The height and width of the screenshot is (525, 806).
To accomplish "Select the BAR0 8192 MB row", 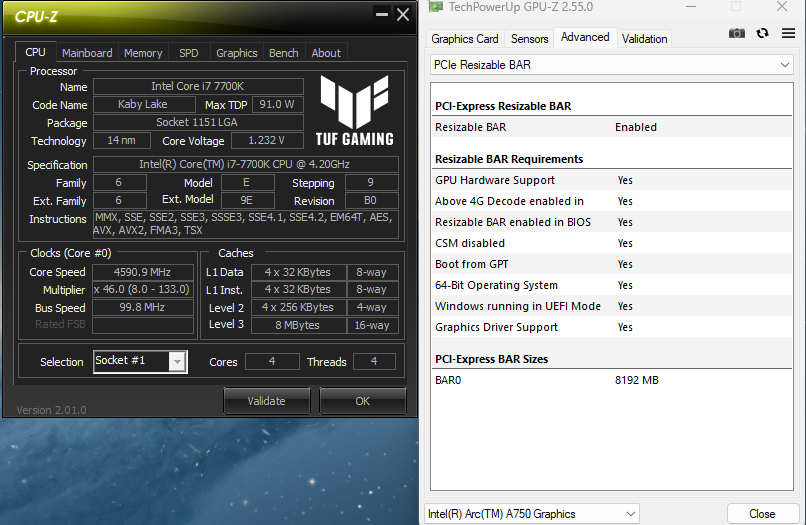I will click(x=611, y=380).
